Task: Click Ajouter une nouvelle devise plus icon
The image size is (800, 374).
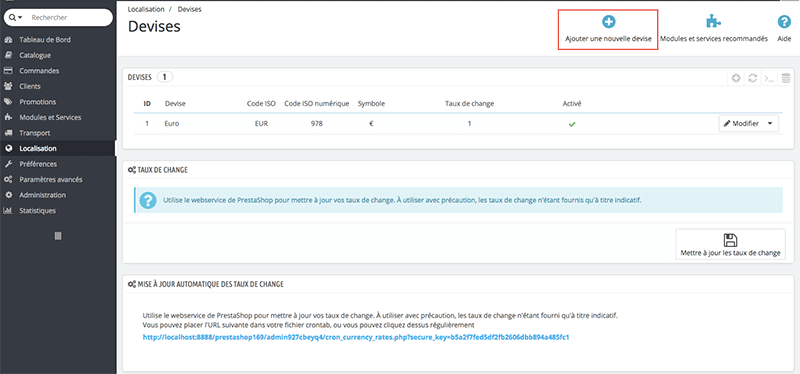Action: click(x=608, y=21)
